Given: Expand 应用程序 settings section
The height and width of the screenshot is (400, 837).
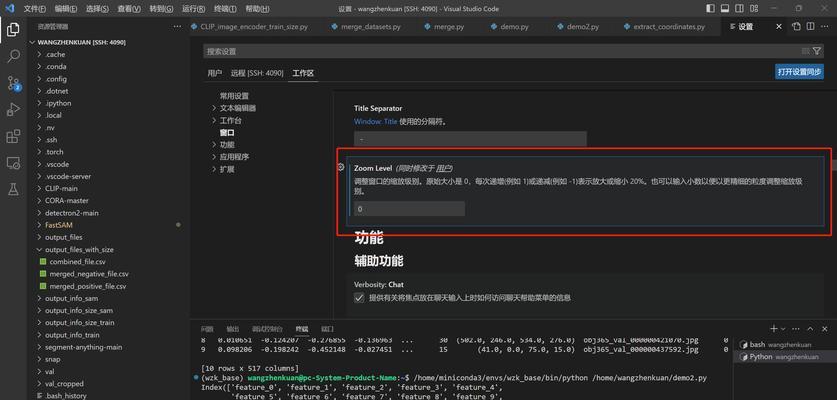Looking at the screenshot, I should (x=215, y=157).
